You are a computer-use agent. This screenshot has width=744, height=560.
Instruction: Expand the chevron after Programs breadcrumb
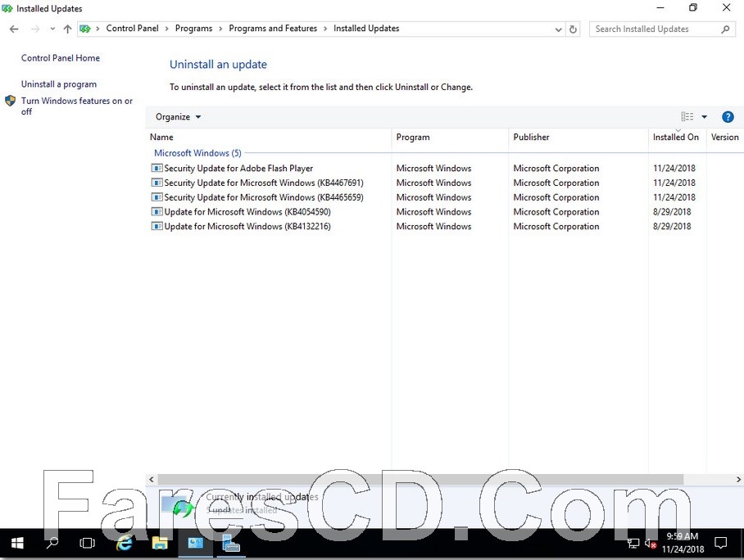click(x=220, y=29)
